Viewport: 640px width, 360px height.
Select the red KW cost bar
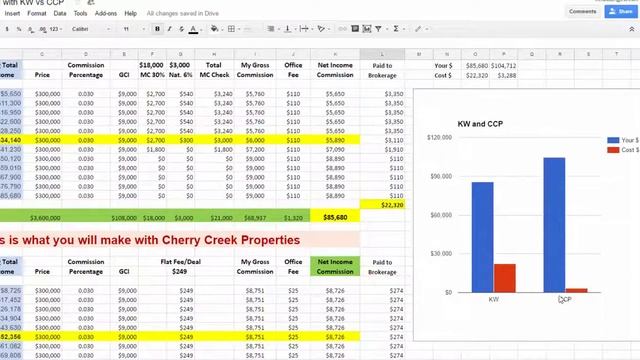(x=504, y=278)
